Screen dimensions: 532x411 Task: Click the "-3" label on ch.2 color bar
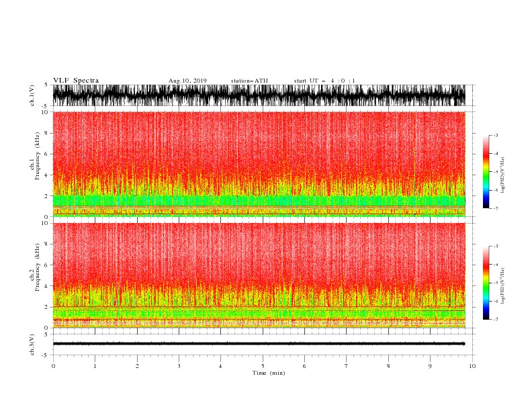pos(495,246)
